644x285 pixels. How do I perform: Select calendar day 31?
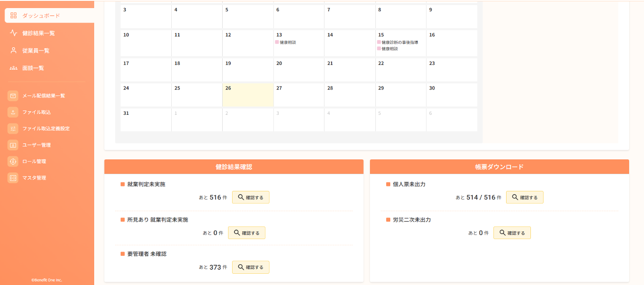coord(146,120)
